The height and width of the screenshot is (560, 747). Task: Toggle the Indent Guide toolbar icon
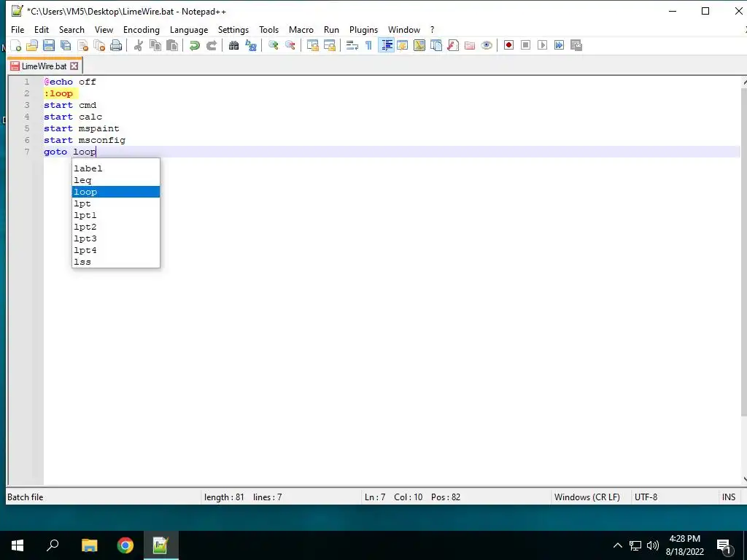(386, 46)
